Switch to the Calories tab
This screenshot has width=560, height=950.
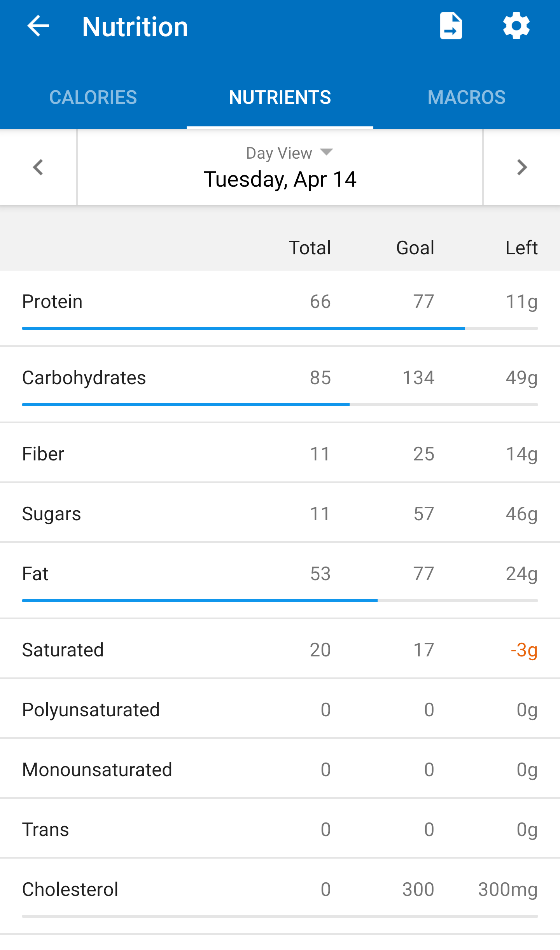pos(93,97)
